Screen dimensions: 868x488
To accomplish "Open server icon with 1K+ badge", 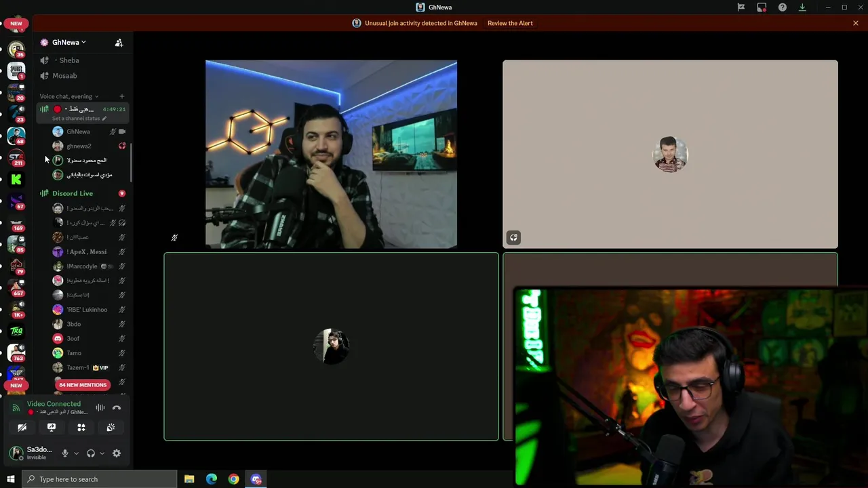I will [16, 309].
